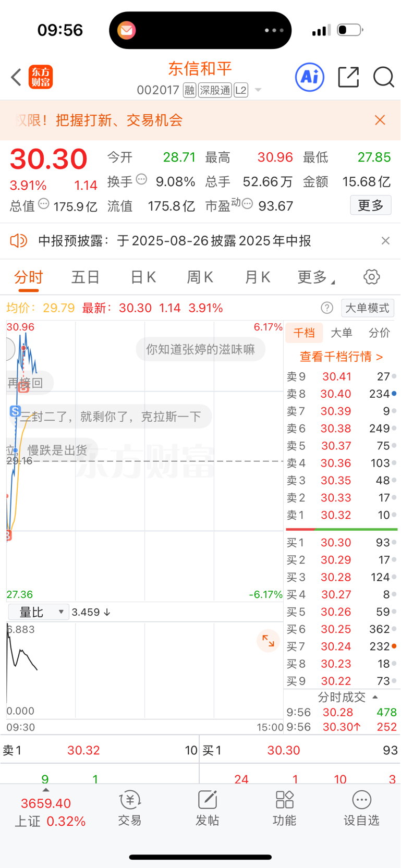This screenshot has height=868, width=401.
Task: Tap trade record 30.28 with 478
Action: [x=342, y=712]
